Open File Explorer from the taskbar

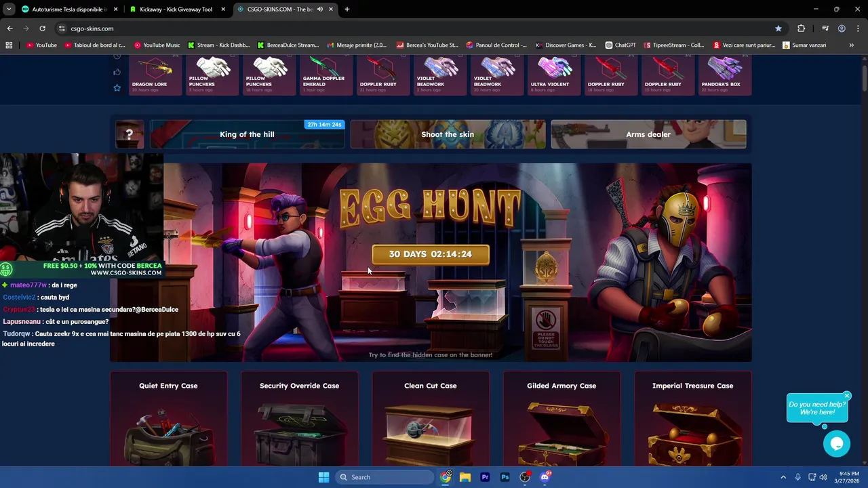click(465, 477)
